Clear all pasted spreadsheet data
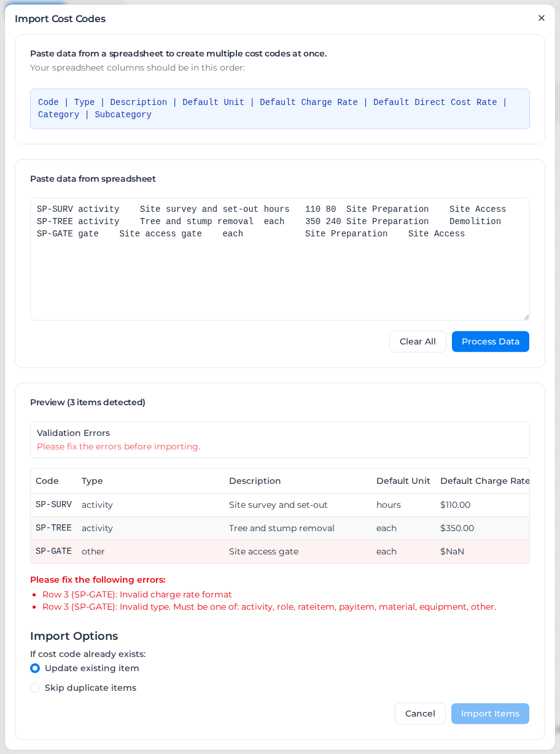 point(418,341)
